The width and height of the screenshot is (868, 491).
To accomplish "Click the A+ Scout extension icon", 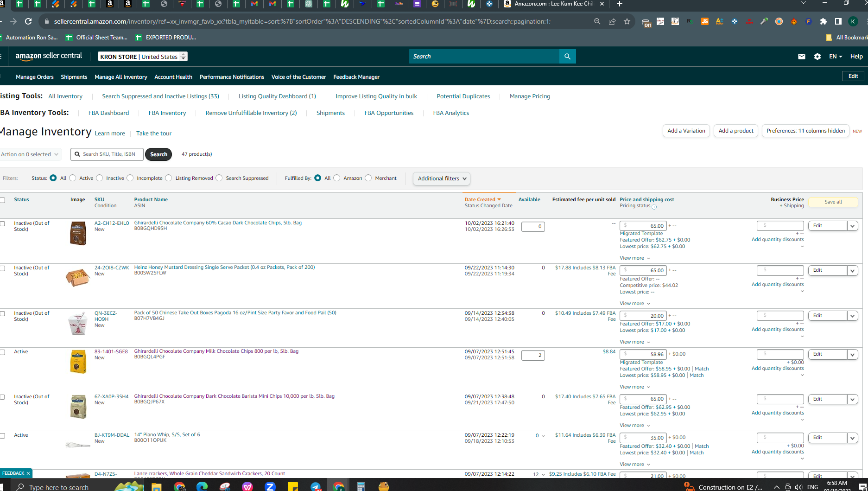I will 719,21.
